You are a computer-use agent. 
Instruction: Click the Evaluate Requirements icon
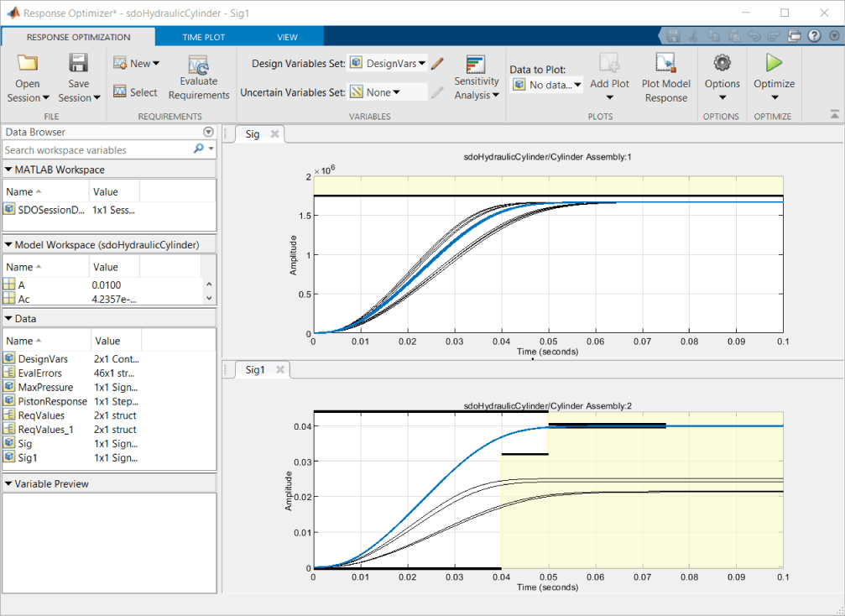(x=199, y=65)
